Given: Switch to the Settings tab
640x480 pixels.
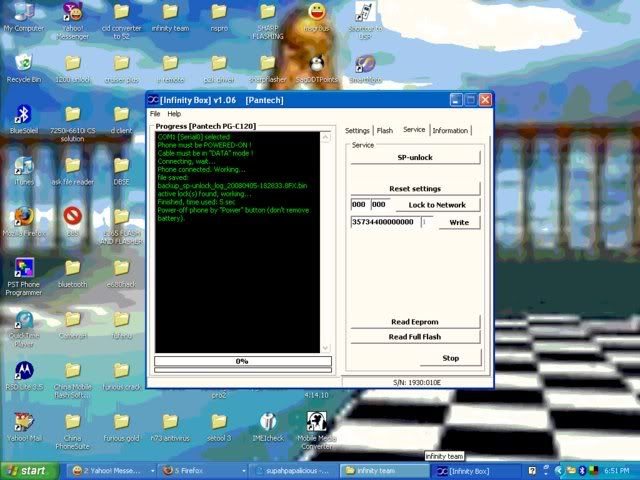Looking at the screenshot, I should pyautogui.click(x=357, y=131).
